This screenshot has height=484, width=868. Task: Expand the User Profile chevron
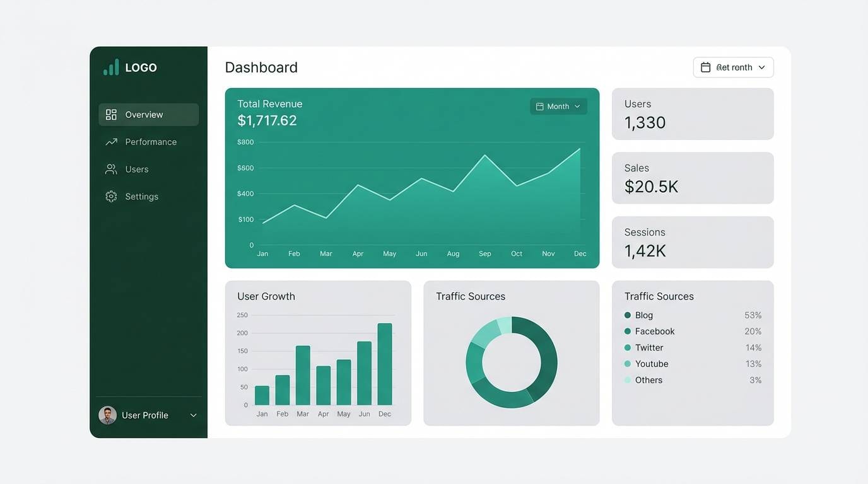194,415
